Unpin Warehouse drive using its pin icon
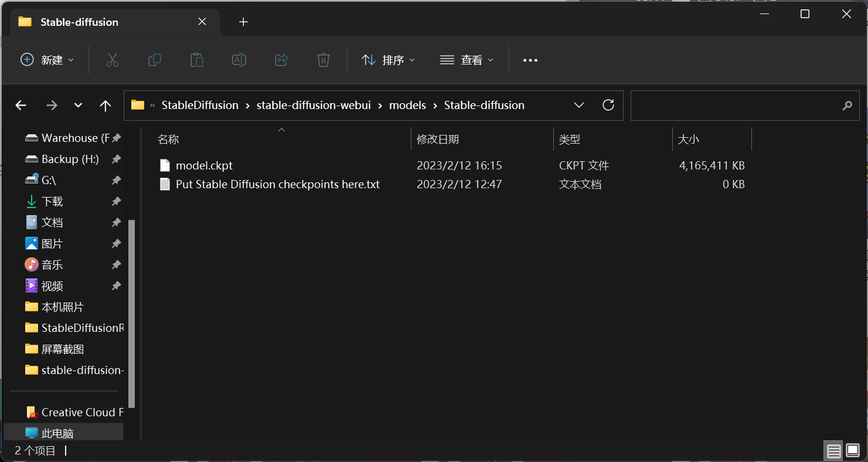 click(117, 138)
